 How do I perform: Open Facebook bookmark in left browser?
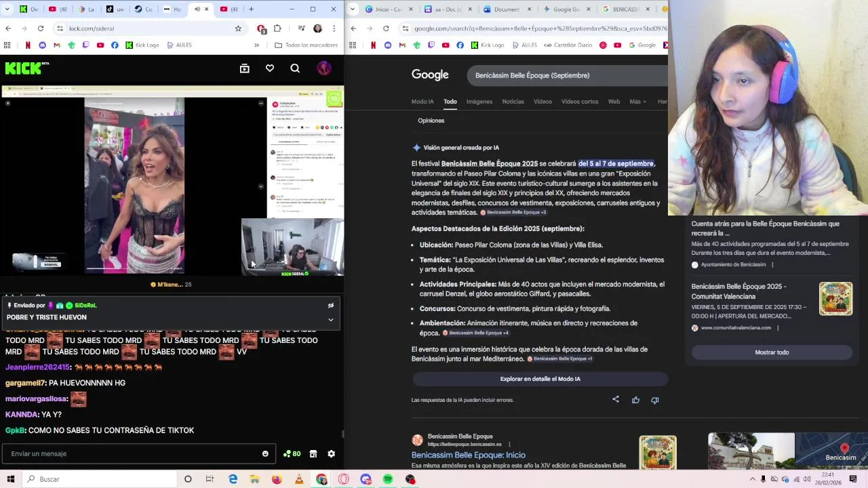(115, 45)
